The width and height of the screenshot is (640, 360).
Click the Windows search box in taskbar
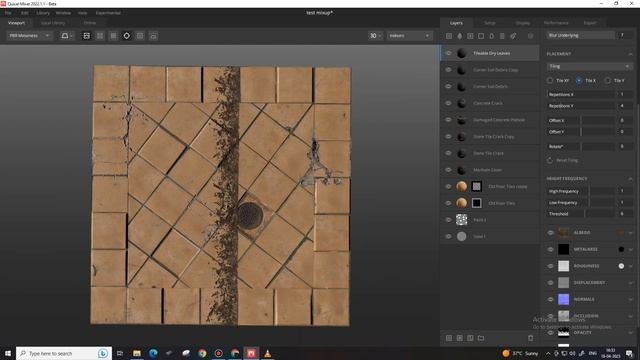pyautogui.click(x=63, y=353)
